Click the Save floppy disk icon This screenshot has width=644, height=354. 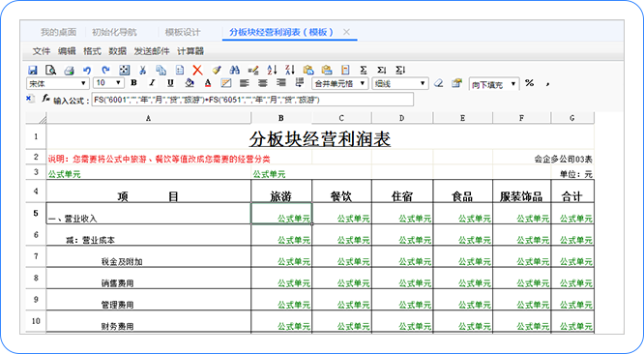click(33, 71)
